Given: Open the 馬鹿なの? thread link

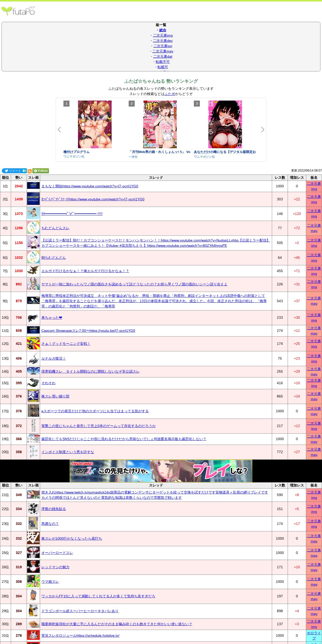Looking at the screenshot, I should (x=50, y=524).
